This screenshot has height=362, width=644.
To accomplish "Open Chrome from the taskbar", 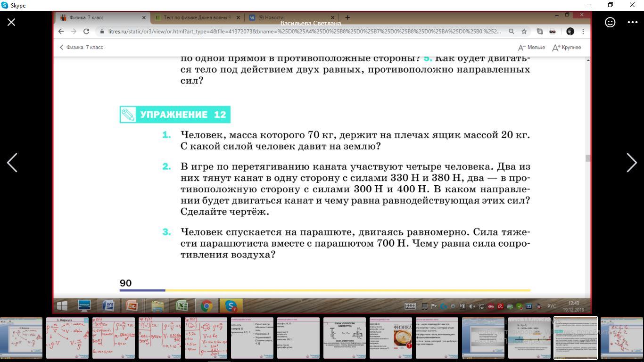I will point(206,306).
